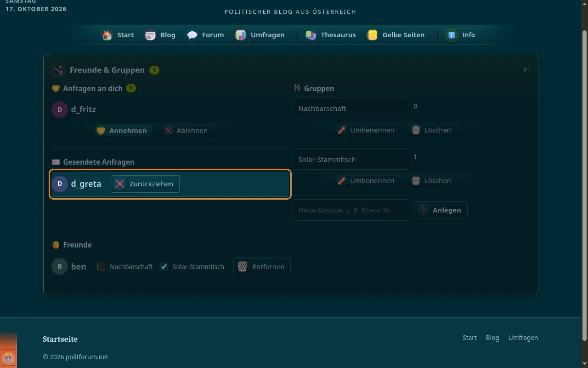Click ben's avatar

(60, 266)
